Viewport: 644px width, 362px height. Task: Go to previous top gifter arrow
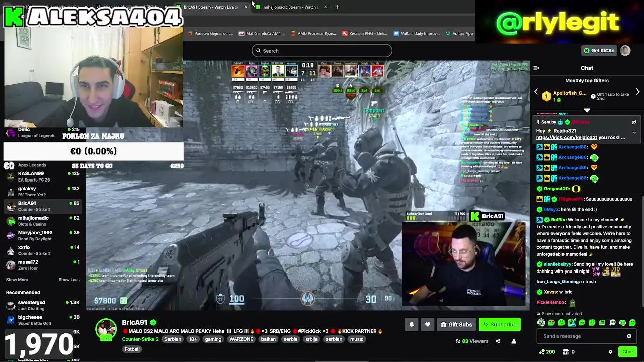tap(536, 92)
